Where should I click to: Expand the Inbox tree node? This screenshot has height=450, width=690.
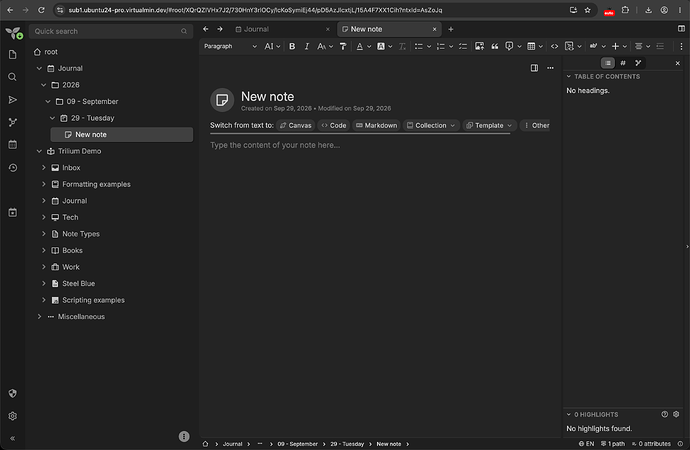(x=44, y=168)
